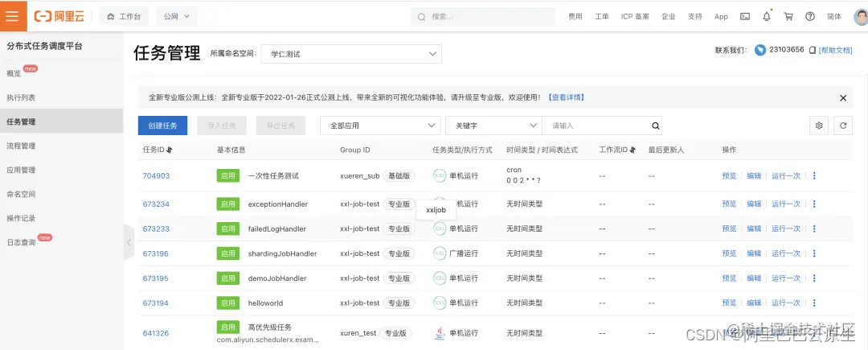Open more actions for task 673234

click(813, 204)
